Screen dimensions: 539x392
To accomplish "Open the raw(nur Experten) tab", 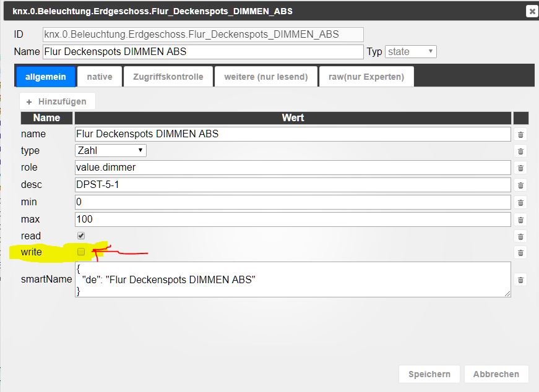I will pos(366,77).
